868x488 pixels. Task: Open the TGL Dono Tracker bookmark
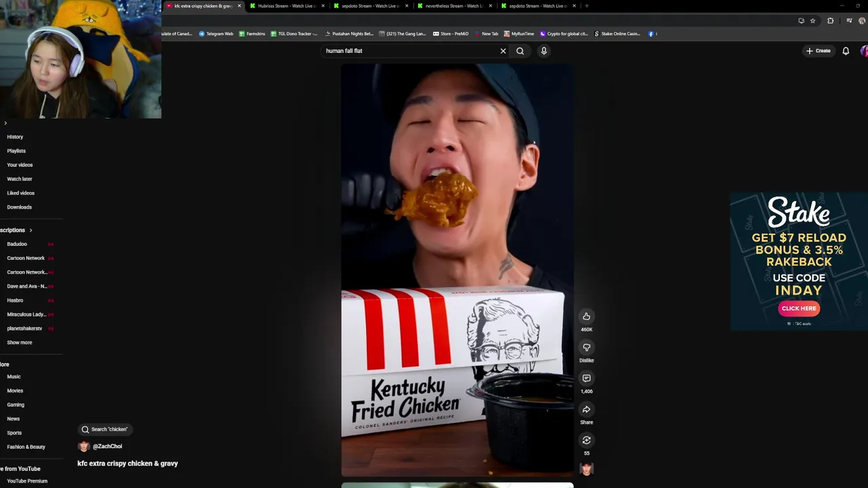[x=294, y=34]
